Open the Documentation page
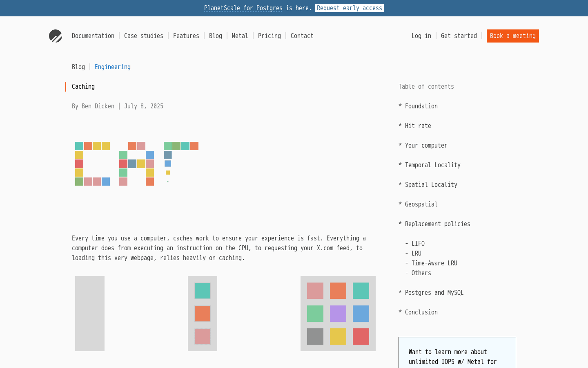Viewport: 588px width, 368px height. point(93,36)
